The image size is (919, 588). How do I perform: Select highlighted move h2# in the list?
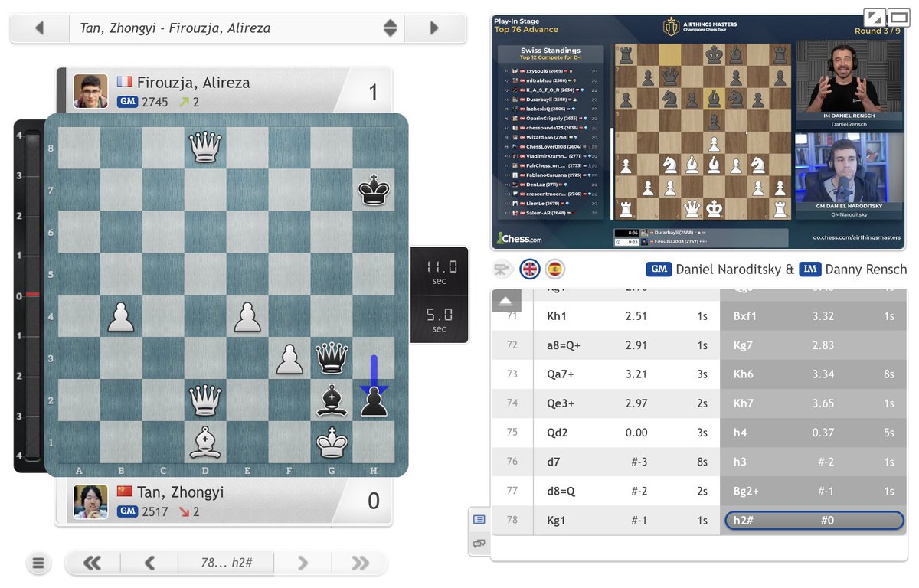[814, 521]
